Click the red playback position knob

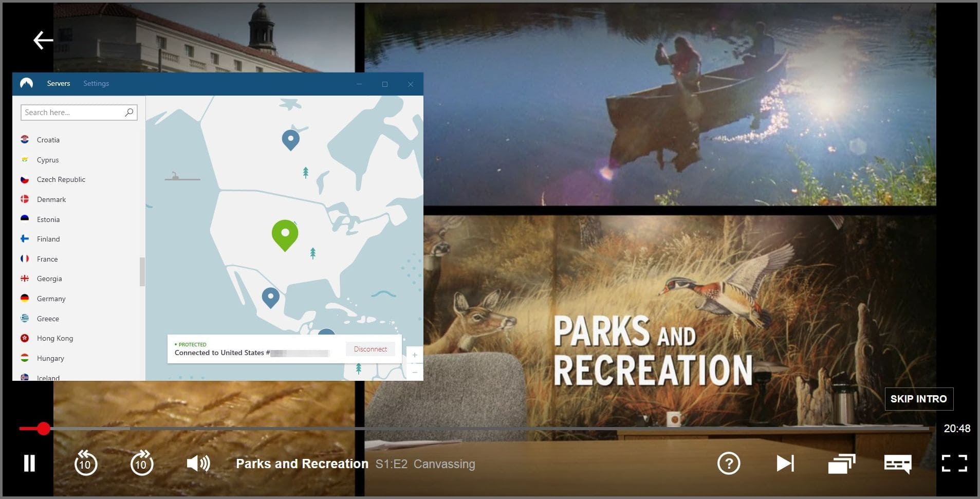click(44, 428)
